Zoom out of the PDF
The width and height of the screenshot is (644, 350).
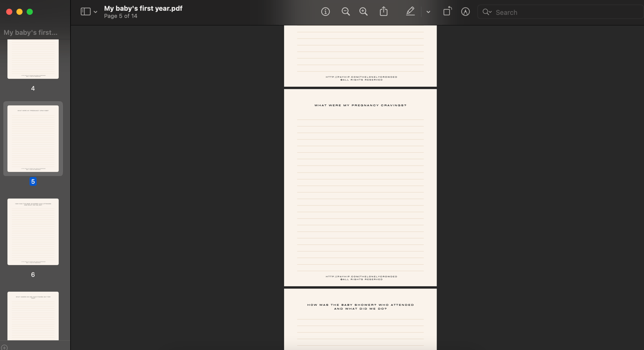tap(346, 12)
